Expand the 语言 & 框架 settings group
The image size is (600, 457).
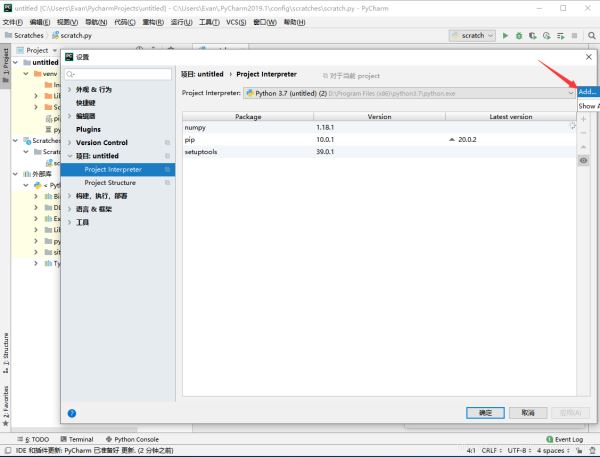[x=69, y=209]
